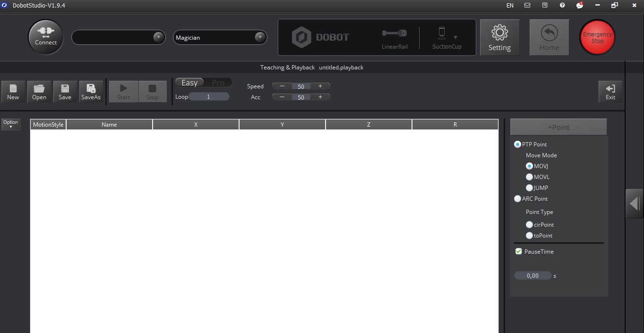Viewport: 644px width, 333px height.
Task: Open the Magician device type dropdown
Action: (259, 37)
